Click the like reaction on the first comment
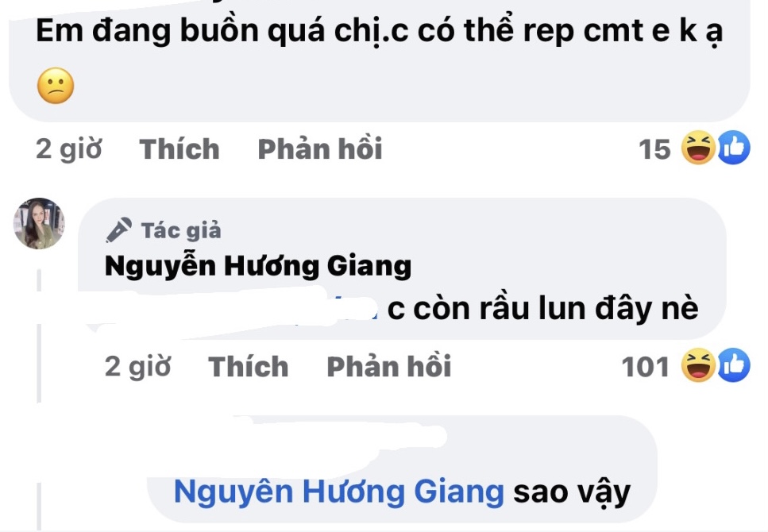The image size is (768, 532). pyautogui.click(x=734, y=148)
